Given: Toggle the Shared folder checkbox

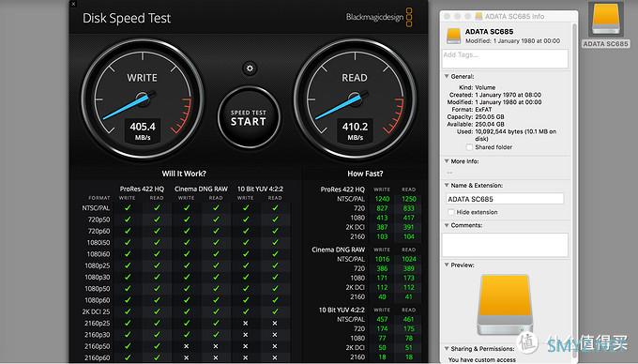Looking at the screenshot, I should pyautogui.click(x=469, y=147).
